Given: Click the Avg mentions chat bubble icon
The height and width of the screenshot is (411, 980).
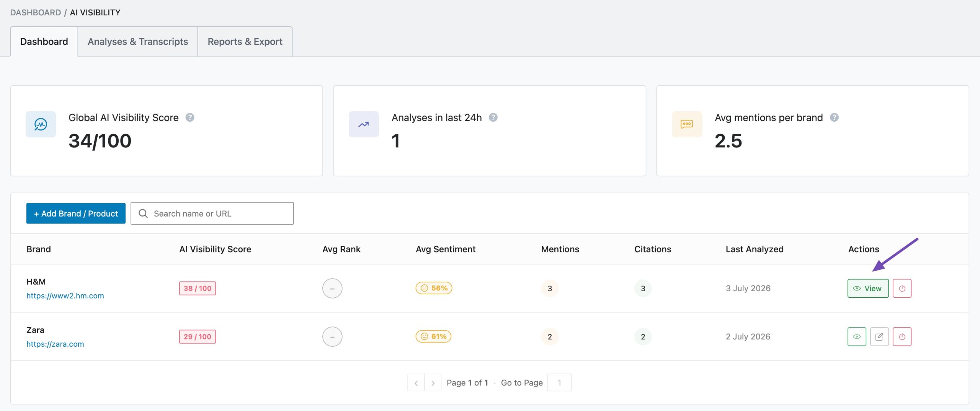Looking at the screenshot, I should (x=687, y=124).
